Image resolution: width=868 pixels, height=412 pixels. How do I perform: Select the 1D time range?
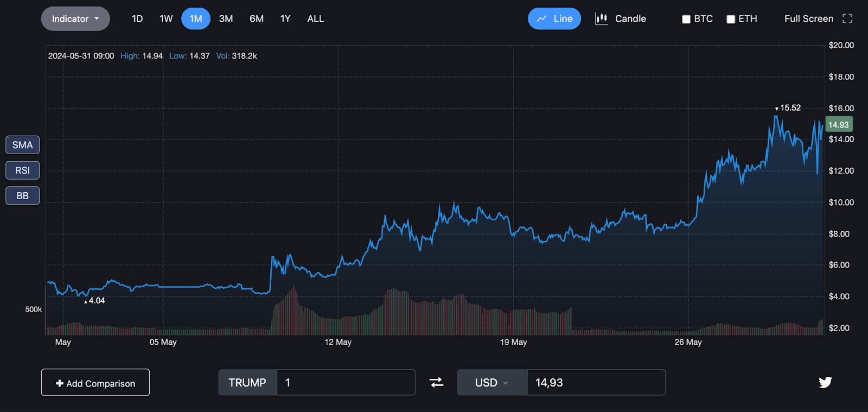[x=137, y=19]
